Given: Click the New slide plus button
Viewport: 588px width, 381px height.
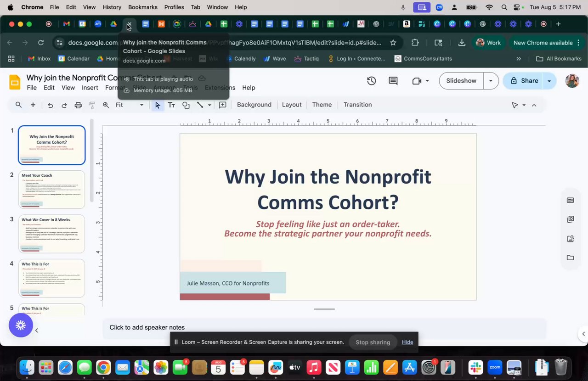Looking at the screenshot, I should 33,105.
